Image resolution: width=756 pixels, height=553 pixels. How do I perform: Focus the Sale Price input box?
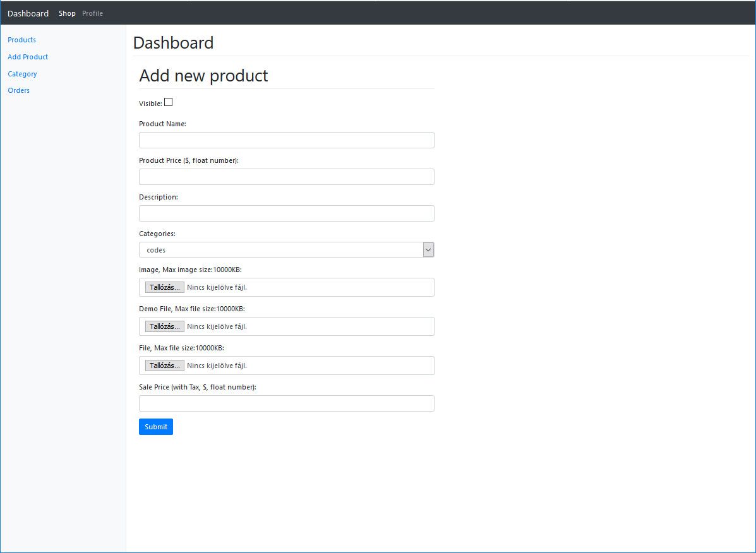click(x=286, y=403)
